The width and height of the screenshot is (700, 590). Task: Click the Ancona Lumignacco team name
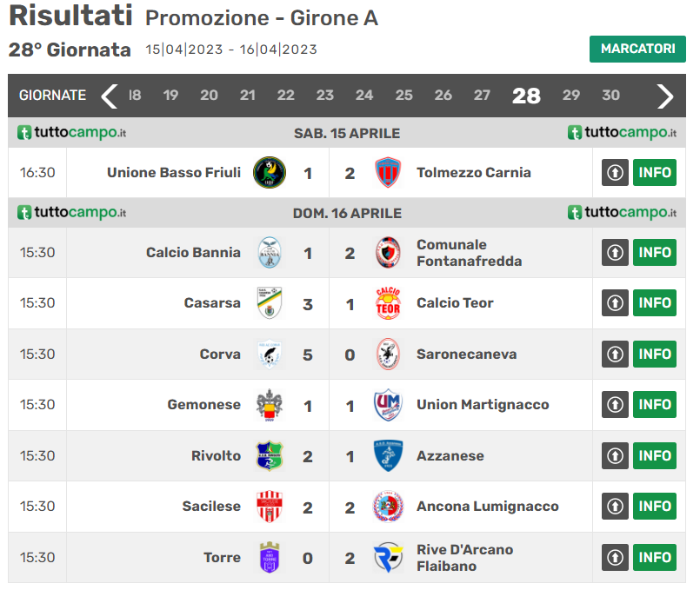487,507
